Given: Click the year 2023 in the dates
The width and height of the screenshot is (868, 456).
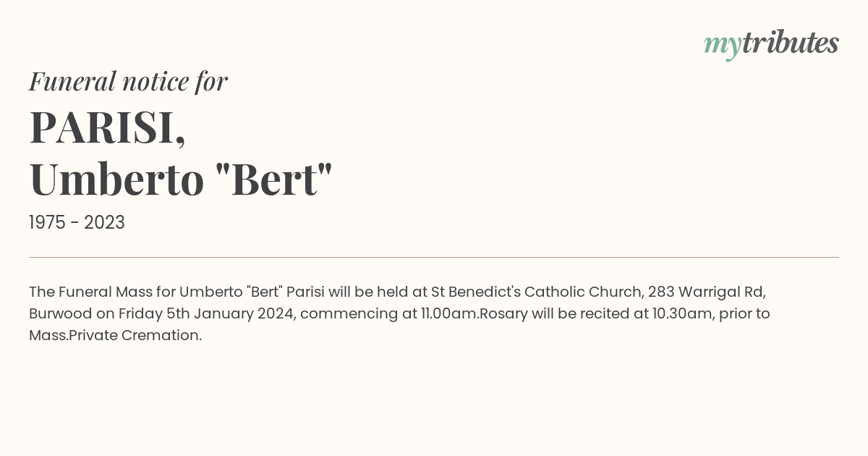Looking at the screenshot, I should [104, 223].
